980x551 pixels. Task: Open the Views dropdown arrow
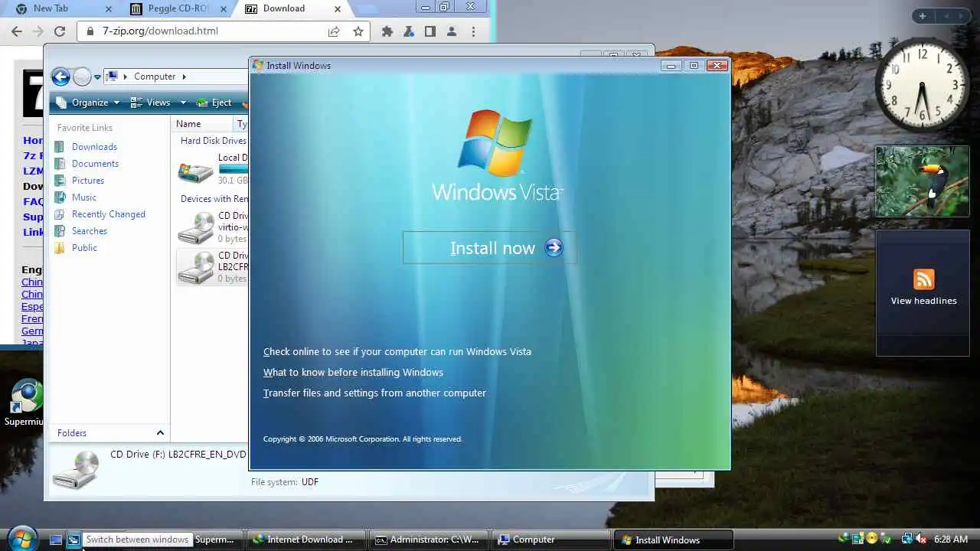pyautogui.click(x=183, y=103)
